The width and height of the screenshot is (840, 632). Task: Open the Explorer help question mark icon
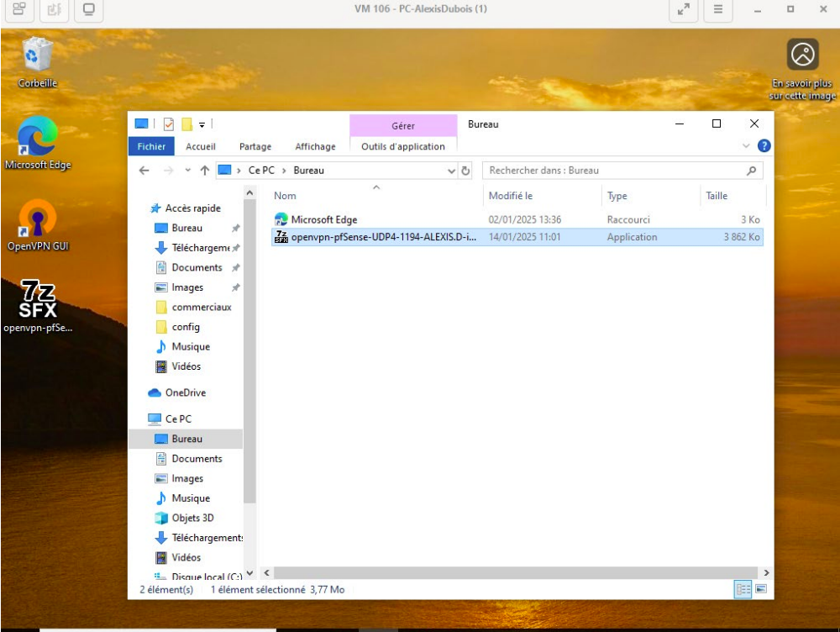pyautogui.click(x=764, y=145)
